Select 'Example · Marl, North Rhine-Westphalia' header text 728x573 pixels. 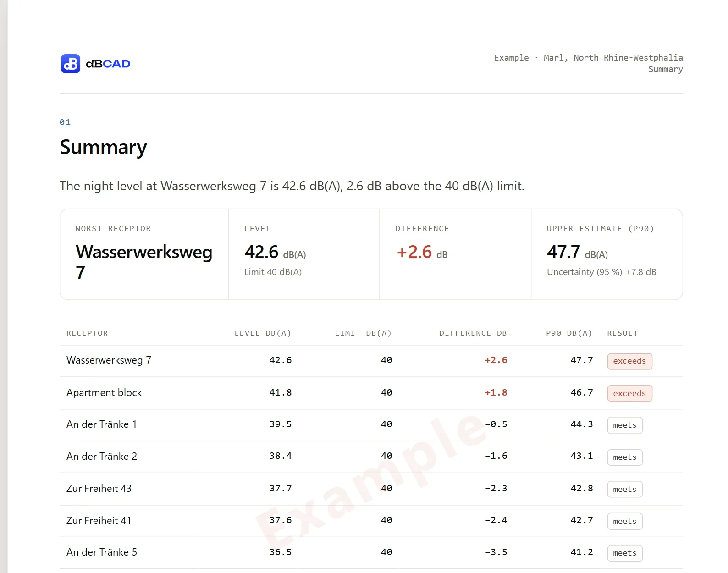[x=588, y=57]
